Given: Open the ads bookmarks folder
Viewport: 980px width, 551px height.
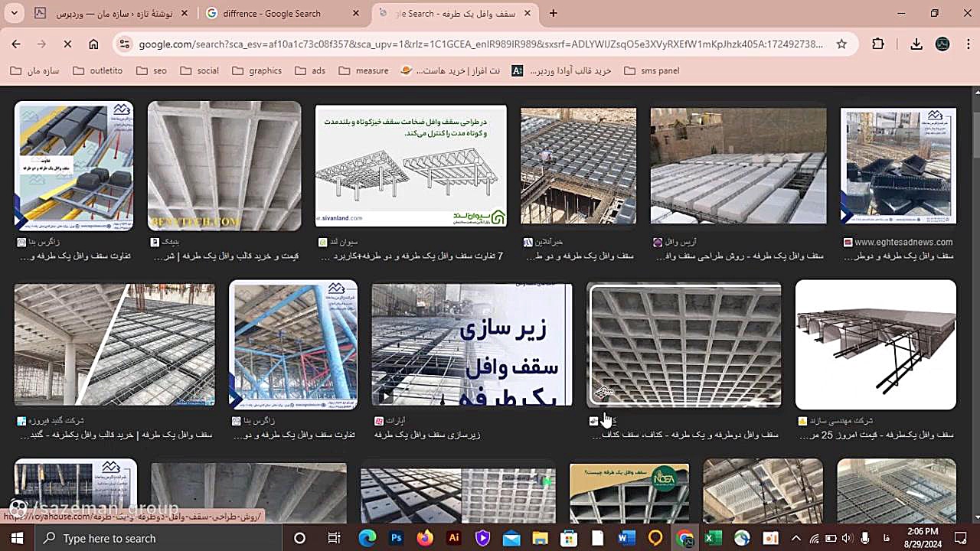Looking at the screenshot, I should coord(310,70).
